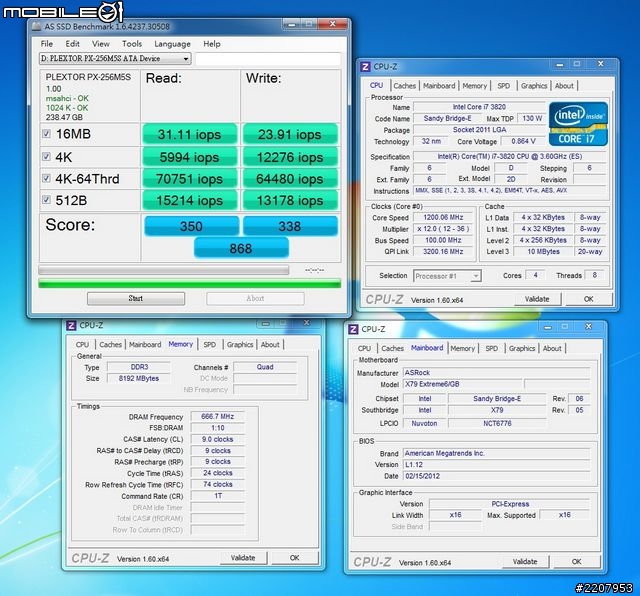Click the empty text field beside drive selector
Image resolution: width=640 pixels, height=596 pixels.
click(x=268, y=59)
